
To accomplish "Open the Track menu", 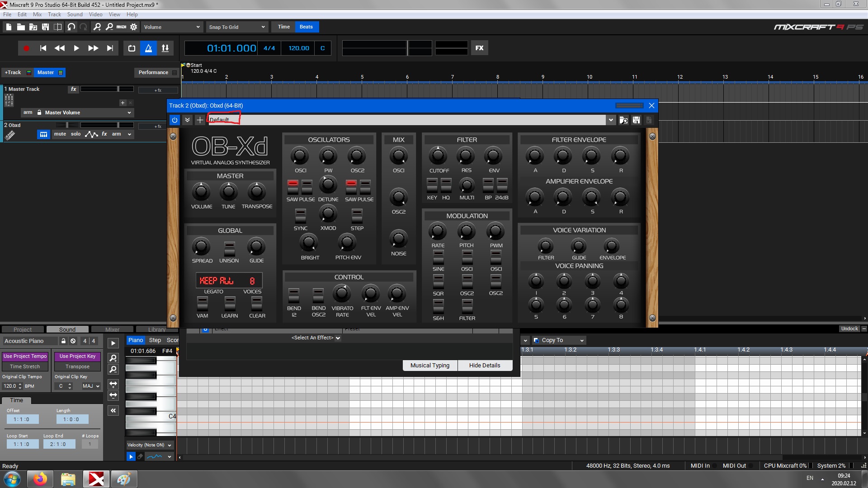I will point(54,14).
